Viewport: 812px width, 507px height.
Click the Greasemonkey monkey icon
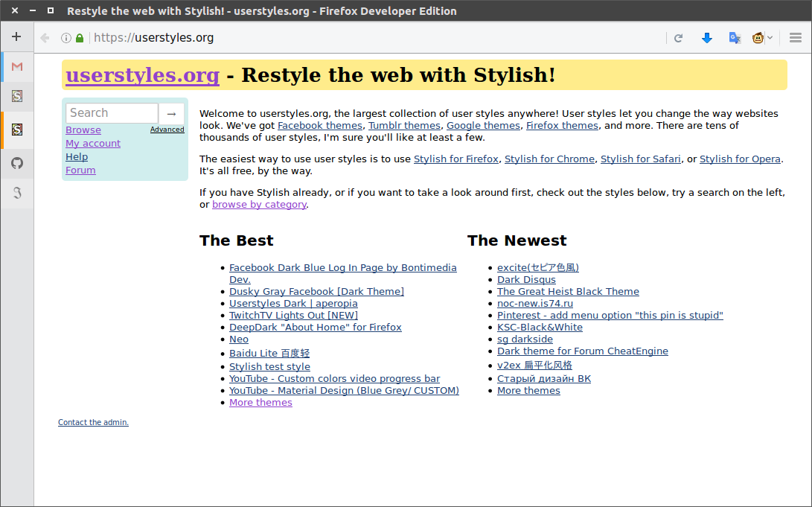(x=758, y=38)
